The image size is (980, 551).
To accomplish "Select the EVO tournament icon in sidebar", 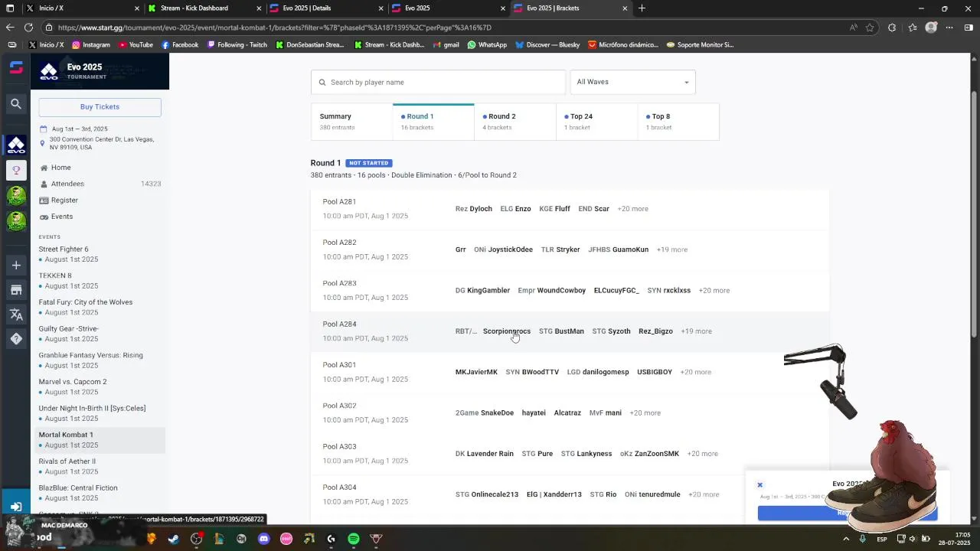I will [x=16, y=145].
